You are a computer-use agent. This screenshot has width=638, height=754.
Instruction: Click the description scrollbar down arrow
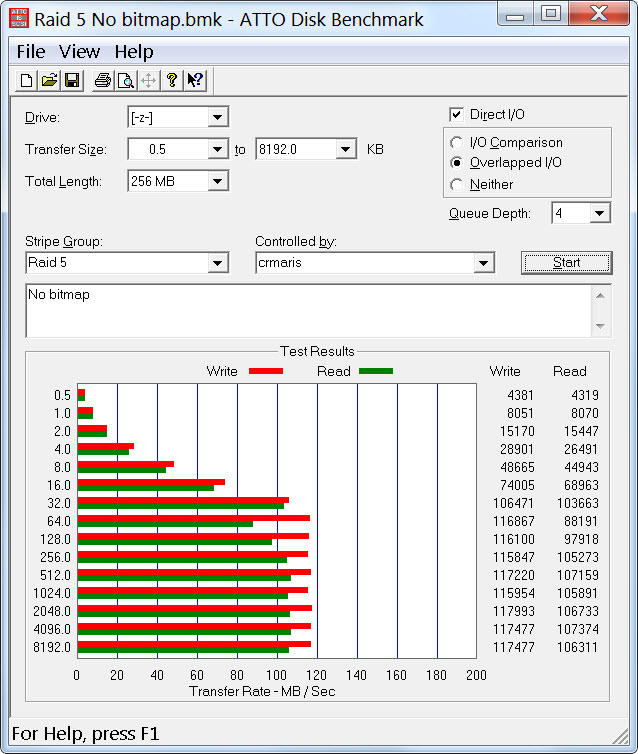click(x=600, y=327)
